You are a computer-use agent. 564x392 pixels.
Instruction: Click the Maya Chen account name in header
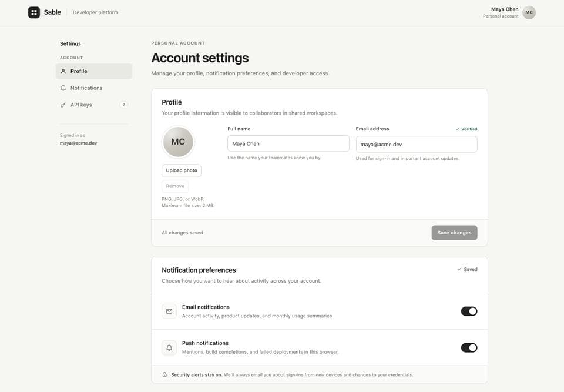pos(505,9)
